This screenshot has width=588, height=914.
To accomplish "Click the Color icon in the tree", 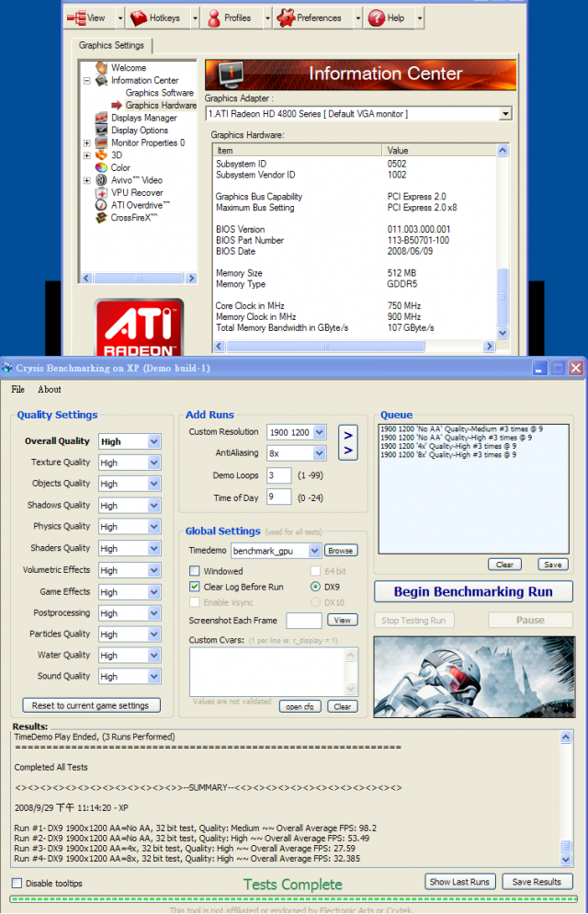I will [101, 168].
